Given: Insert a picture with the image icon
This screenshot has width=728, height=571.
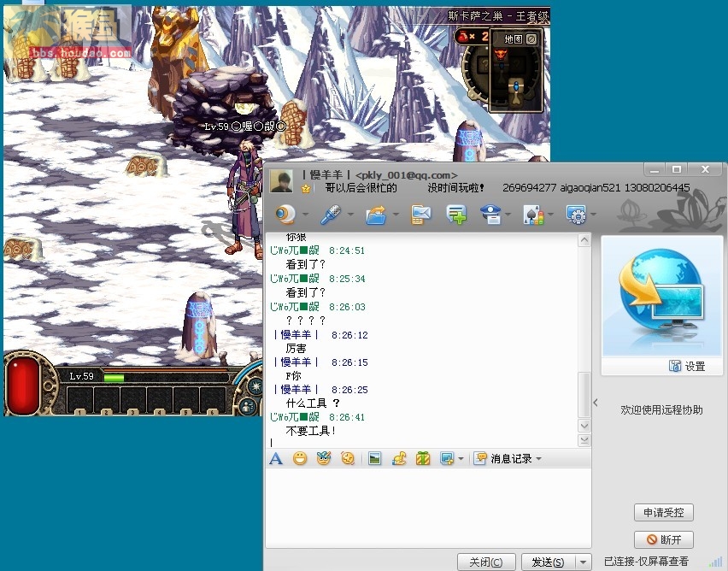Looking at the screenshot, I should (374, 458).
